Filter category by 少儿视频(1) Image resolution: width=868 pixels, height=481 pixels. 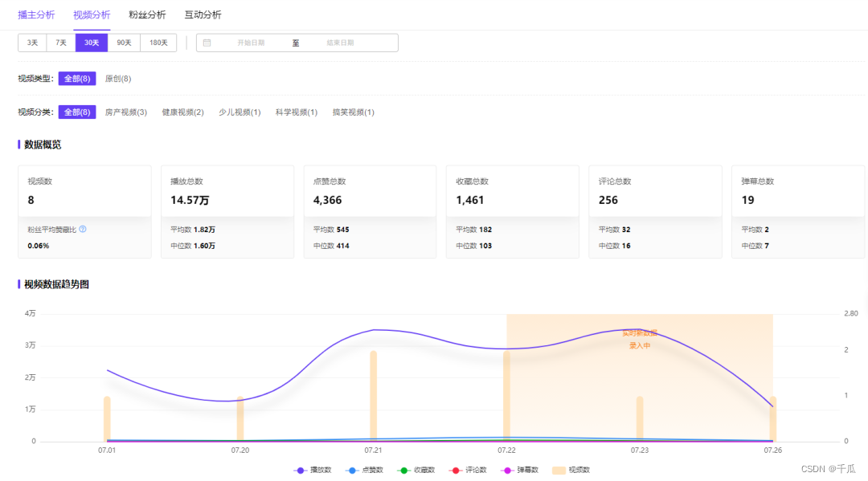coord(240,112)
